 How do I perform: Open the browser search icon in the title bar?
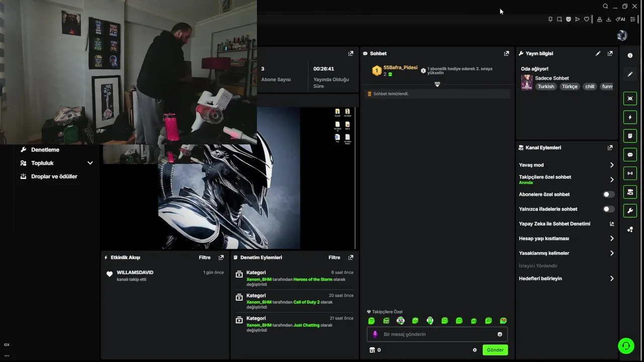pyautogui.click(x=605, y=6)
